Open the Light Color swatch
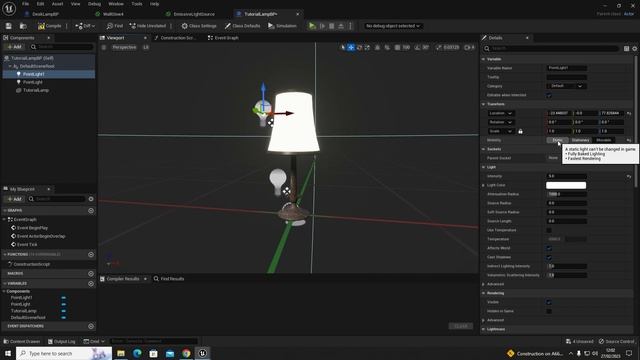The height and width of the screenshot is (360, 640). 566,185
